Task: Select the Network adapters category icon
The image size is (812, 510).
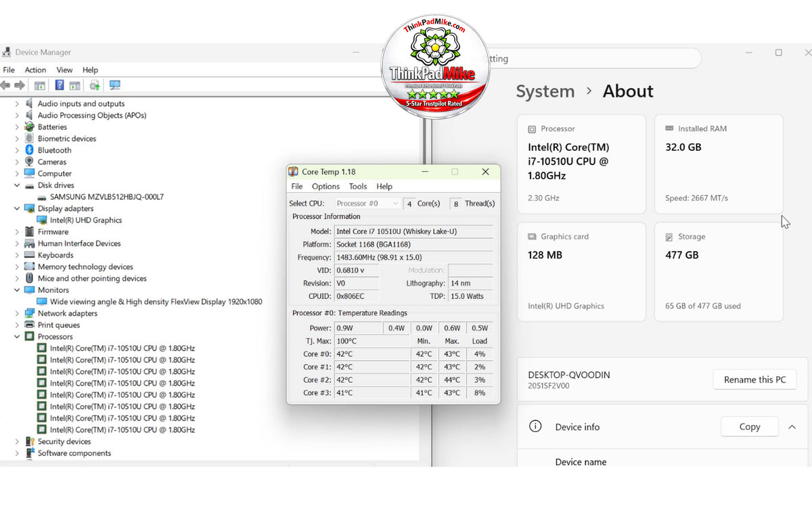Action: [x=29, y=313]
